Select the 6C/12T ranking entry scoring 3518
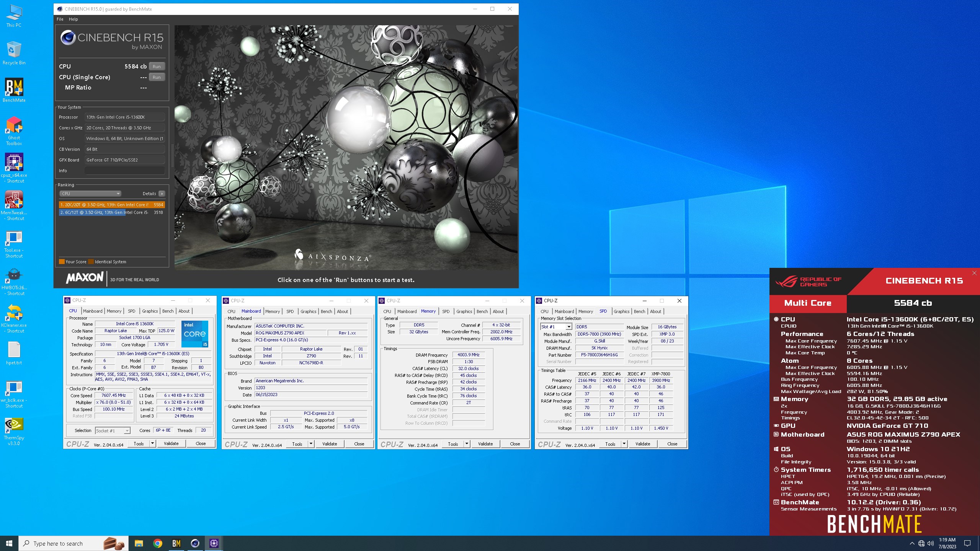Viewport: 980px width, 551px height. (x=112, y=212)
